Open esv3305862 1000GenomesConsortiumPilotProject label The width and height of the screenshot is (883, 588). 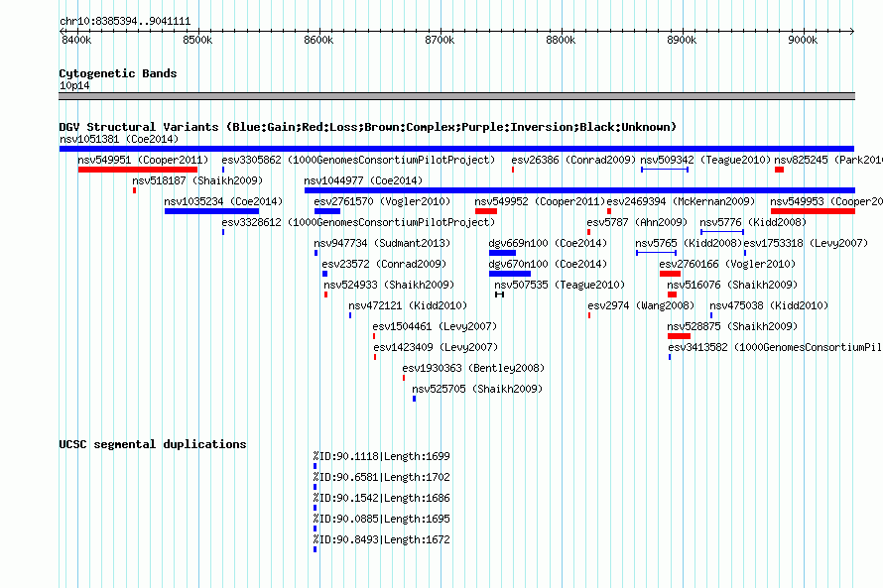pos(358,160)
